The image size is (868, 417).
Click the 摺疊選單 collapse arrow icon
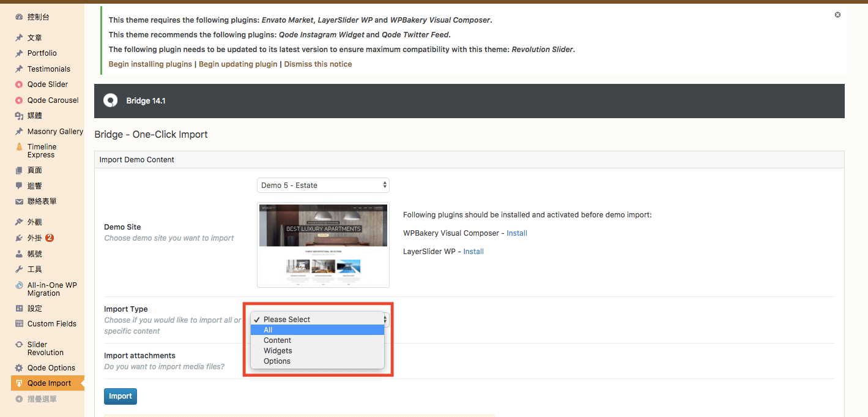coord(19,399)
